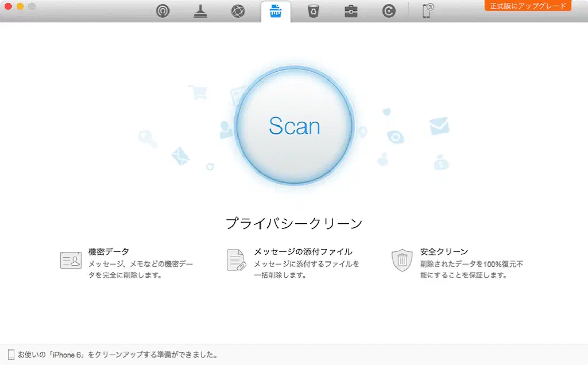This screenshot has width=588, height=365.
Task: Click the message attachment document icon
Action: 236,260
